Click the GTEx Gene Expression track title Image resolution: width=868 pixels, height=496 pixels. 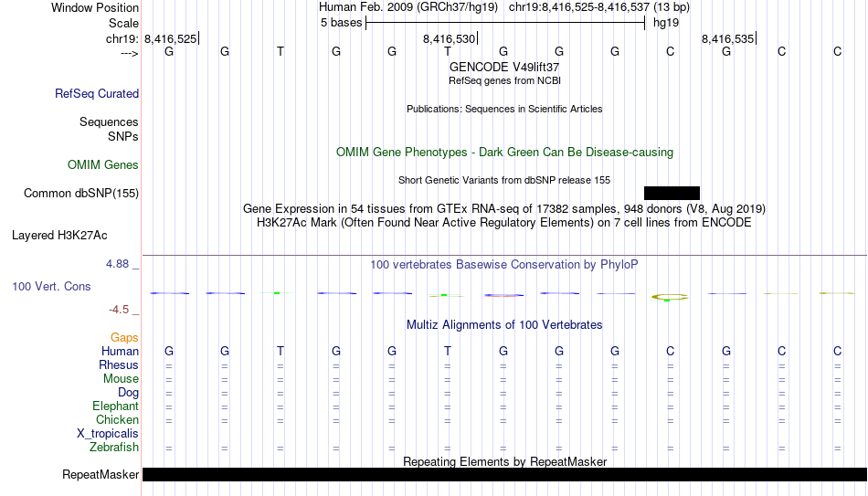504,208
